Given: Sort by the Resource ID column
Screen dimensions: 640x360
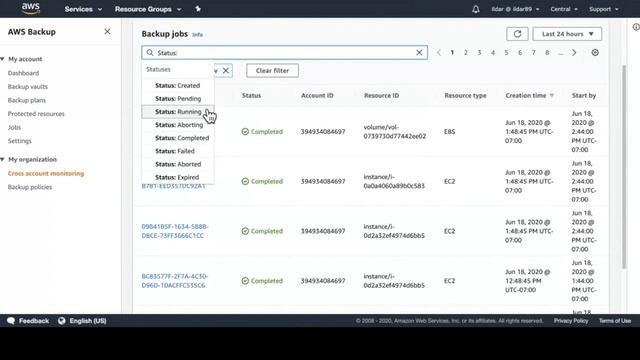Looking at the screenshot, I should (x=382, y=96).
